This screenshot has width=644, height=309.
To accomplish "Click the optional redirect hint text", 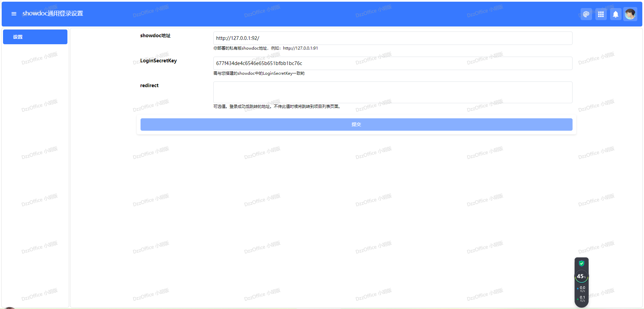I will tap(278, 107).
